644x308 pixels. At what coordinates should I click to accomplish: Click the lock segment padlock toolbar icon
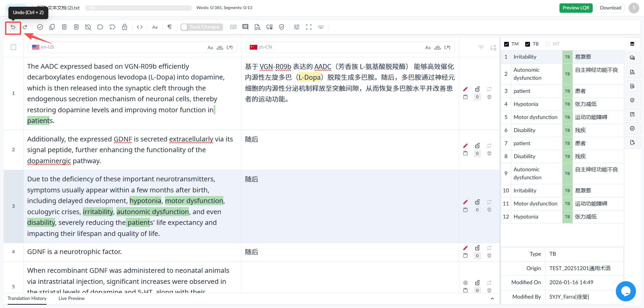pyautogui.click(x=124, y=27)
